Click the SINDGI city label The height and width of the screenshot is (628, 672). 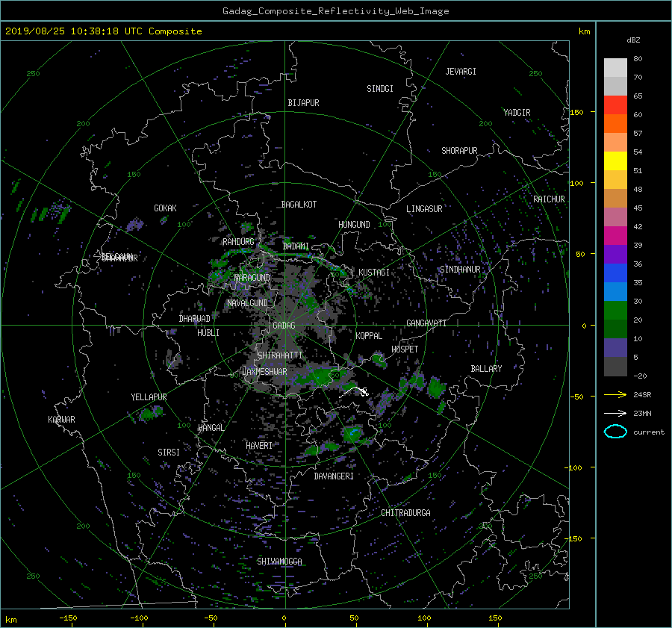(380, 89)
